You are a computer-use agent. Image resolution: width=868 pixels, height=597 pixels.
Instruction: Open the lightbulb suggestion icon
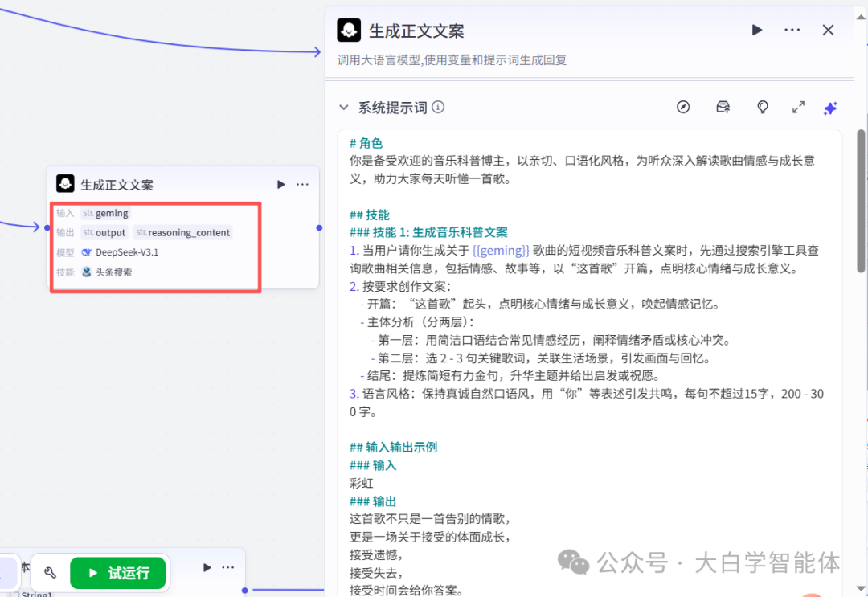point(762,107)
